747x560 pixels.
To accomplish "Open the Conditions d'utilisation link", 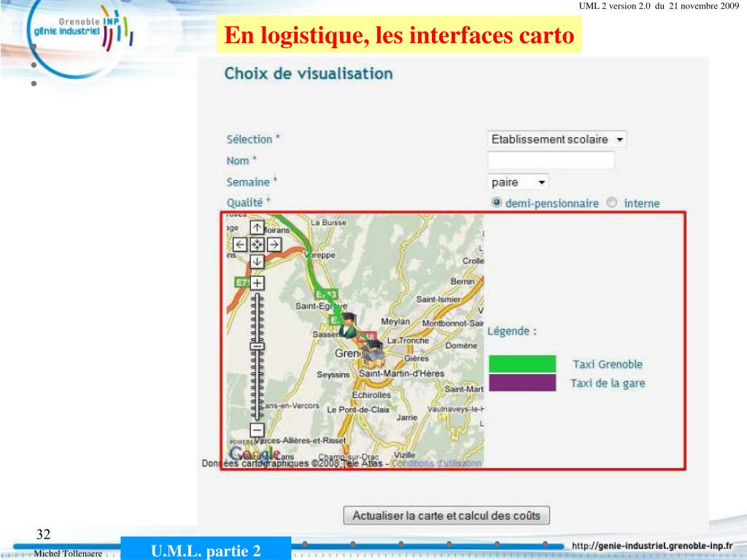I will 436,463.
